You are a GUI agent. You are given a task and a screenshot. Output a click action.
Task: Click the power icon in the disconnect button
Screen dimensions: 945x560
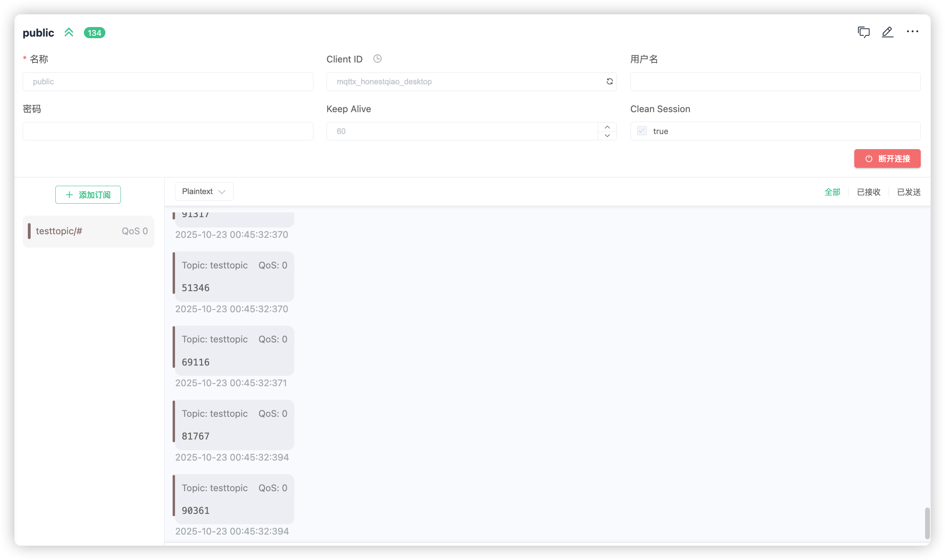tap(869, 159)
